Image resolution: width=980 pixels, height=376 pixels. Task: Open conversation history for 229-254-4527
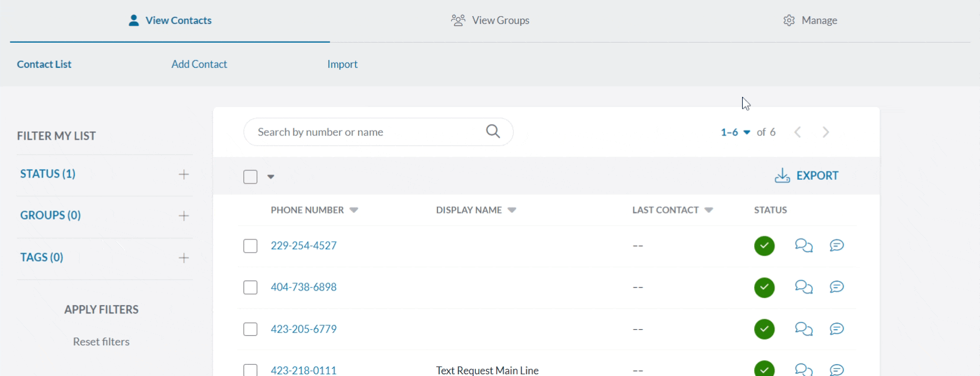pos(803,245)
